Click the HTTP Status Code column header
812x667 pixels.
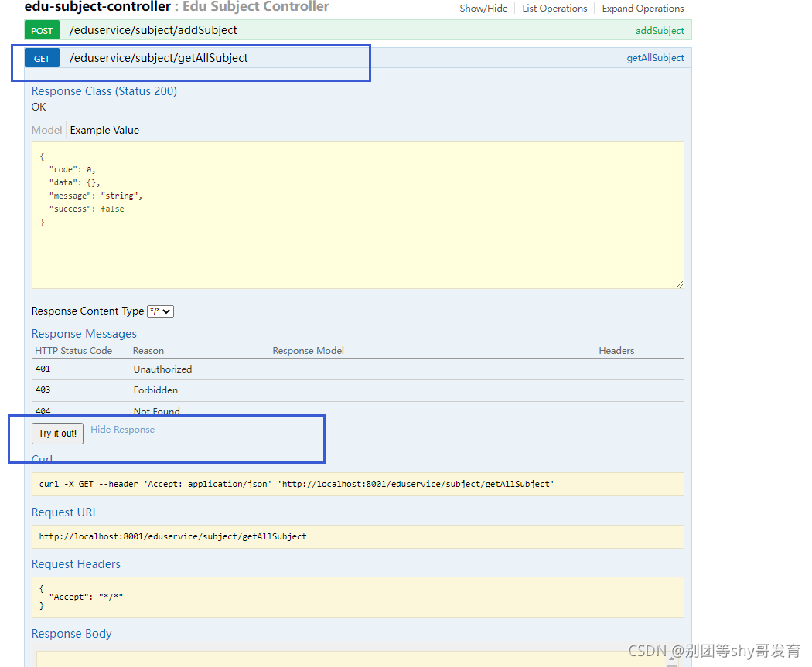[73, 351]
